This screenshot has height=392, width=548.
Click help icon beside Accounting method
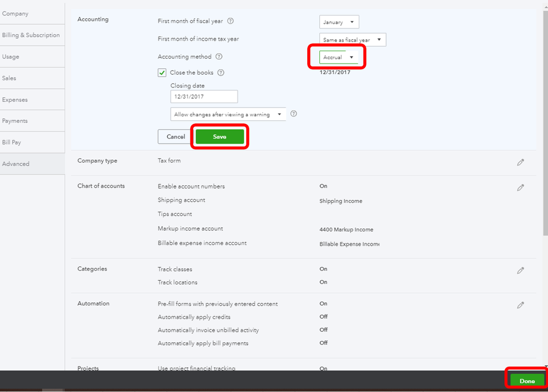(x=219, y=56)
